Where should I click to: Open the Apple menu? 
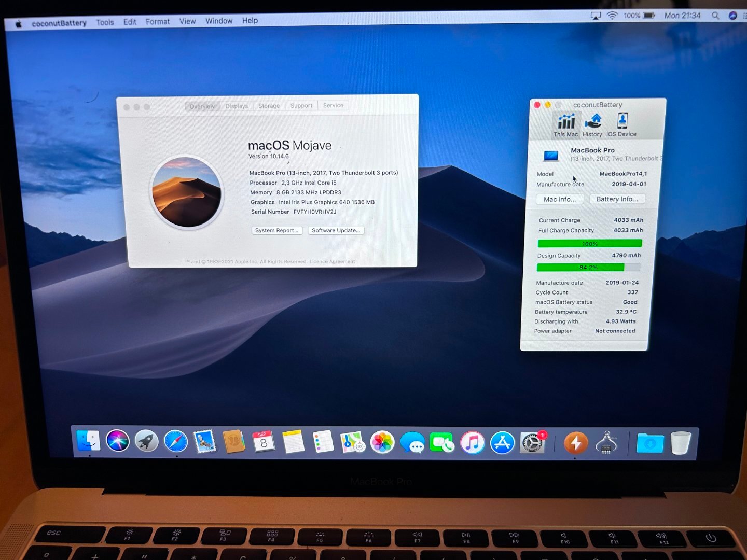pyautogui.click(x=19, y=24)
